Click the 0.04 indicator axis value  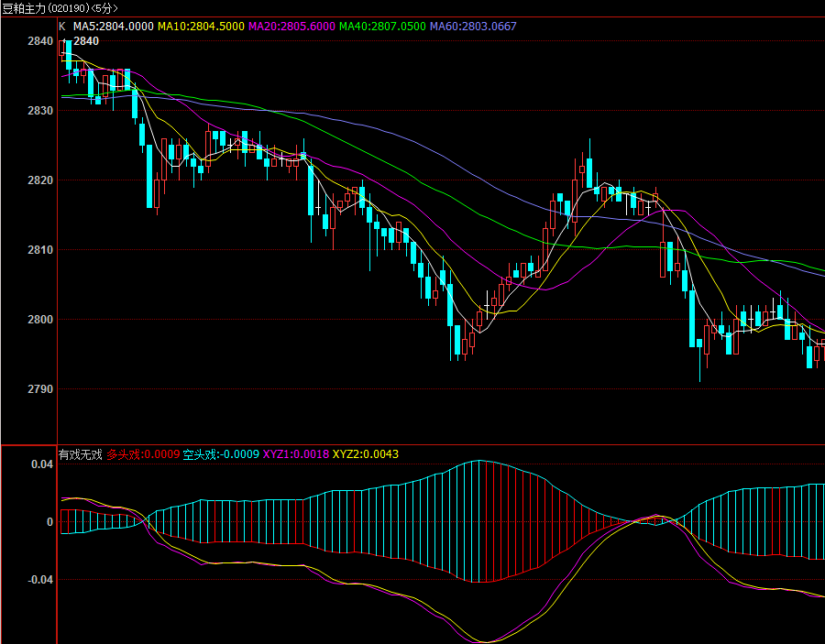click(42, 464)
